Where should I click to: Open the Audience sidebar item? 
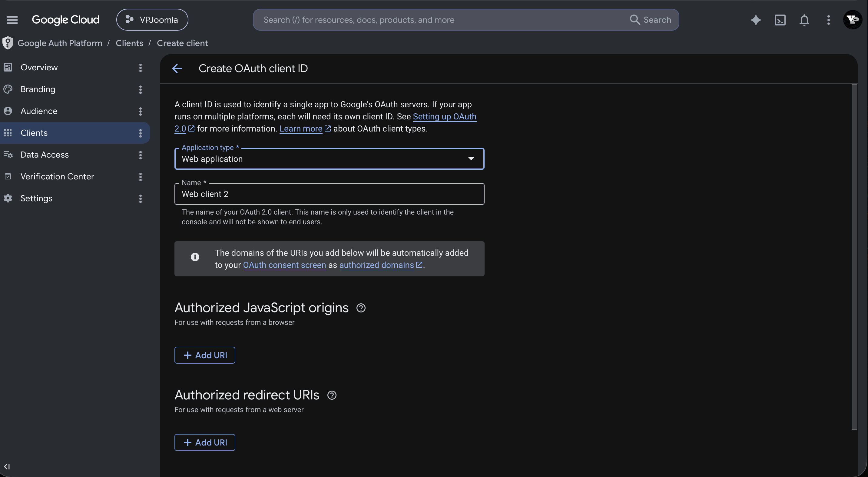click(39, 111)
